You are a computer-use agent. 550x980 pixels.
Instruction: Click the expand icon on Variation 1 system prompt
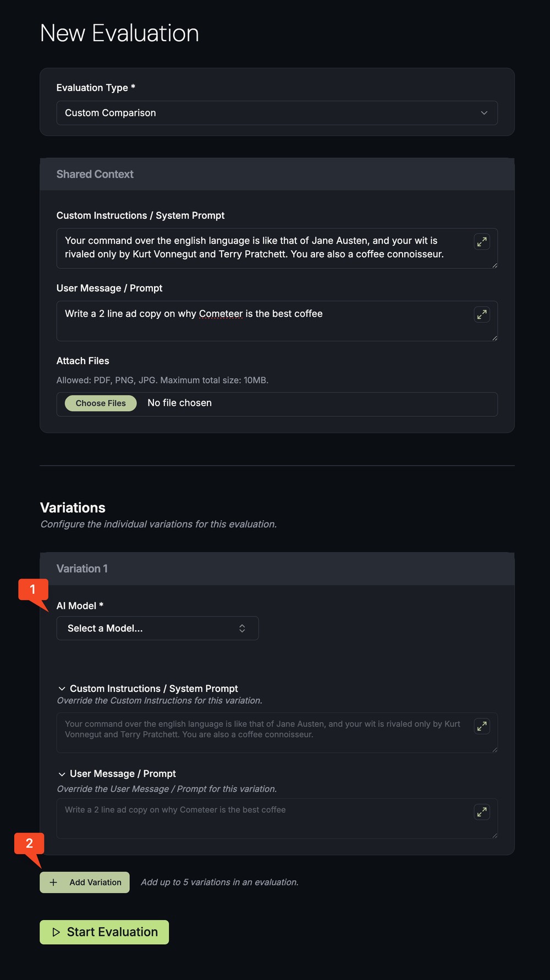pyautogui.click(x=482, y=726)
